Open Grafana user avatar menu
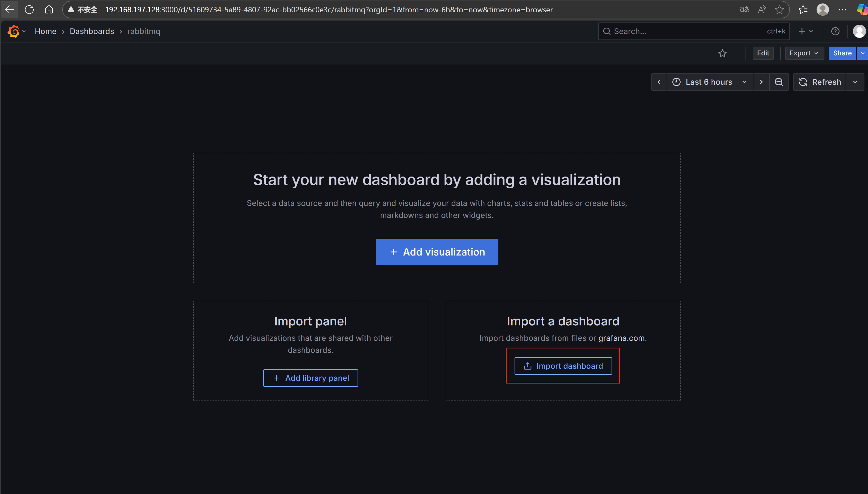868x494 pixels. click(858, 31)
